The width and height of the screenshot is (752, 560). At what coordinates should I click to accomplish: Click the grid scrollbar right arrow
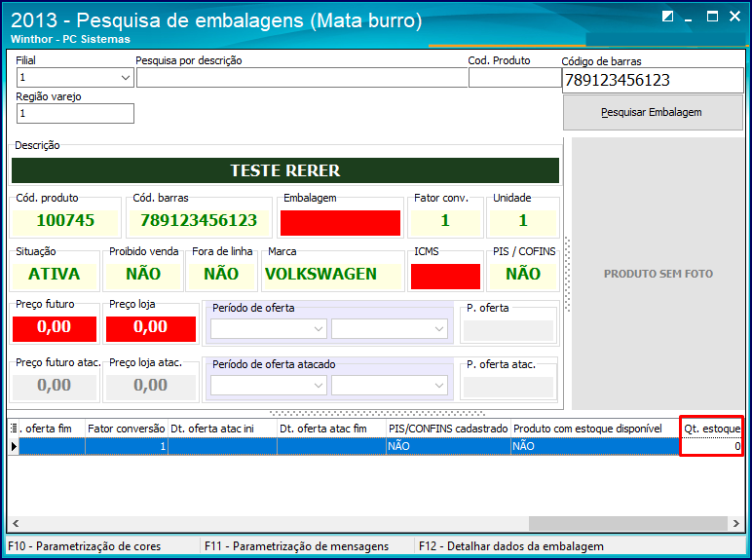pyautogui.click(x=736, y=523)
